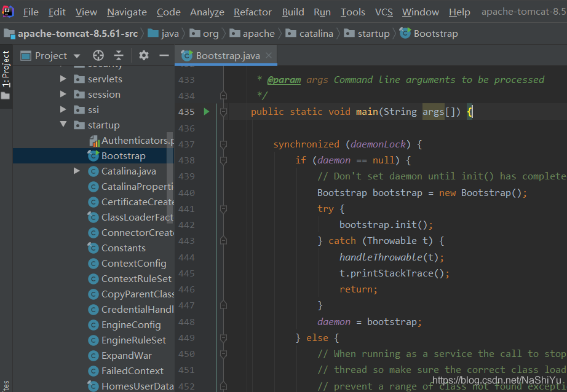Select the Bootstrap.java editor tab
Viewport: 567px width, 392px height.
point(226,56)
